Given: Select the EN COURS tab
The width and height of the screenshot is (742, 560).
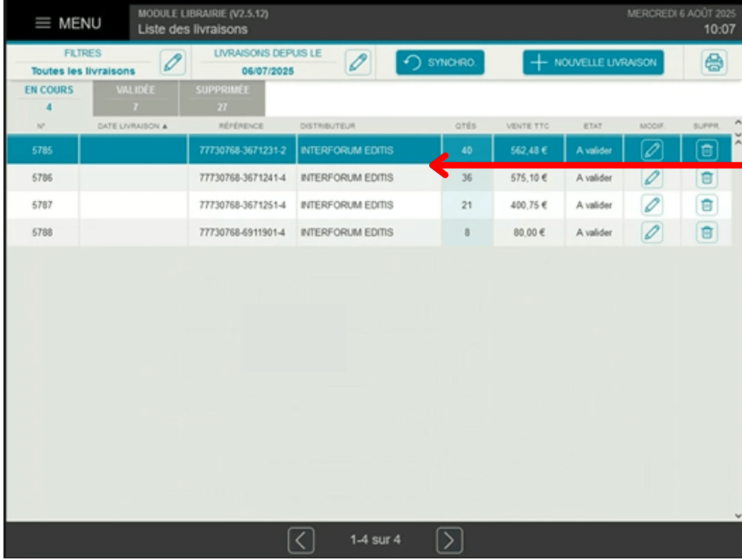Looking at the screenshot, I should click(x=49, y=99).
